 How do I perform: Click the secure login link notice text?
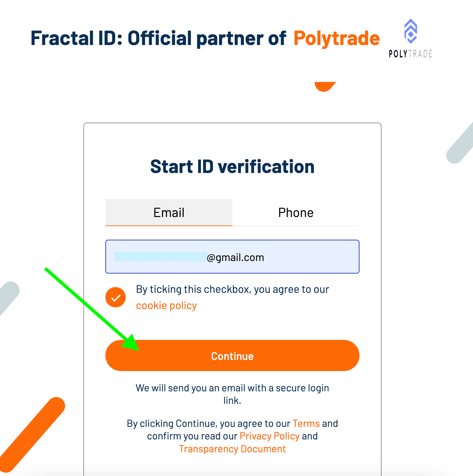coord(232,394)
